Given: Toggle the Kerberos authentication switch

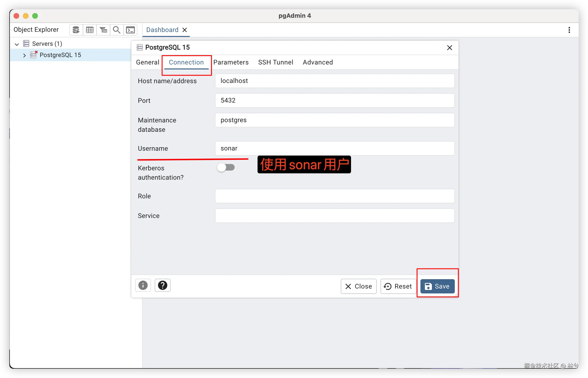Looking at the screenshot, I should [x=226, y=168].
